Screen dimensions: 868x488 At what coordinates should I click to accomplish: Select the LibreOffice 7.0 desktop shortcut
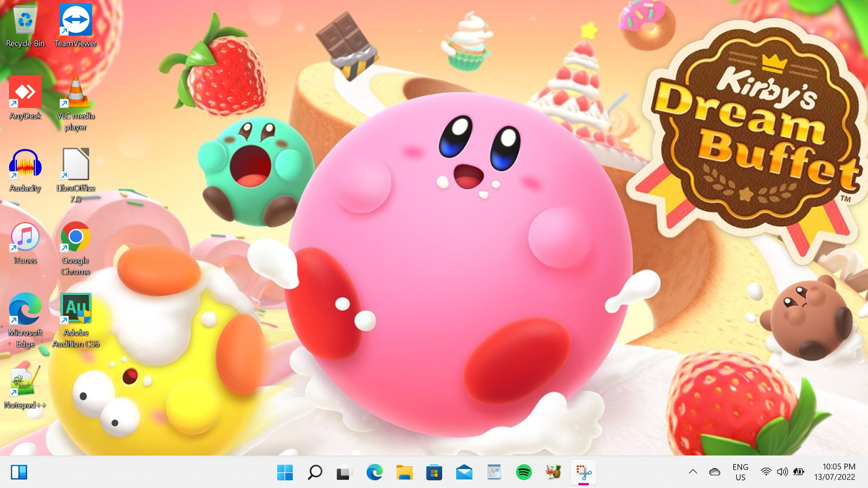pyautogui.click(x=75, y=176)
